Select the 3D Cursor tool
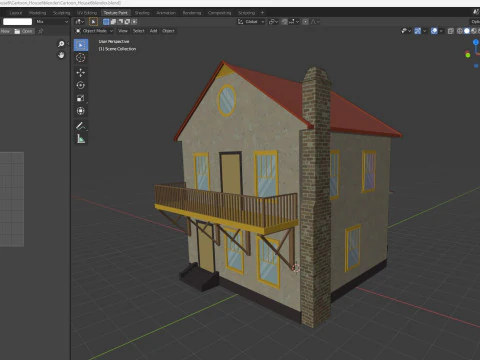The height and width of the screenshot is (360, 480). pos(81,58)
